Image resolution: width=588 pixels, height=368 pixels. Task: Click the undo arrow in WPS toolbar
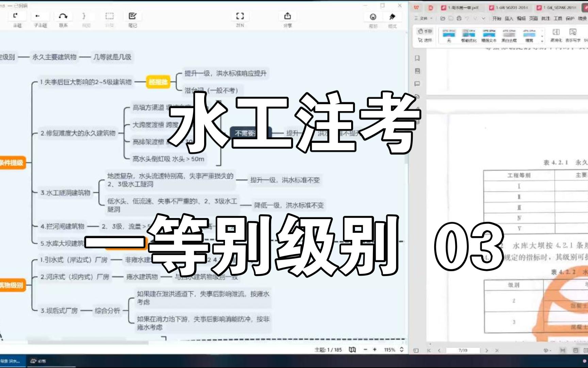pyautogui.click(x=467, y=18)
